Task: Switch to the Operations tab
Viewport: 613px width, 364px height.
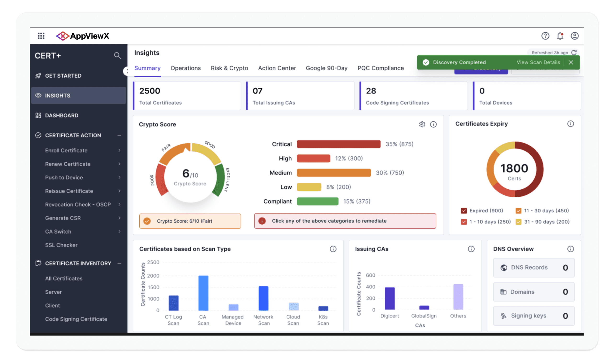Action: point(186,68)
